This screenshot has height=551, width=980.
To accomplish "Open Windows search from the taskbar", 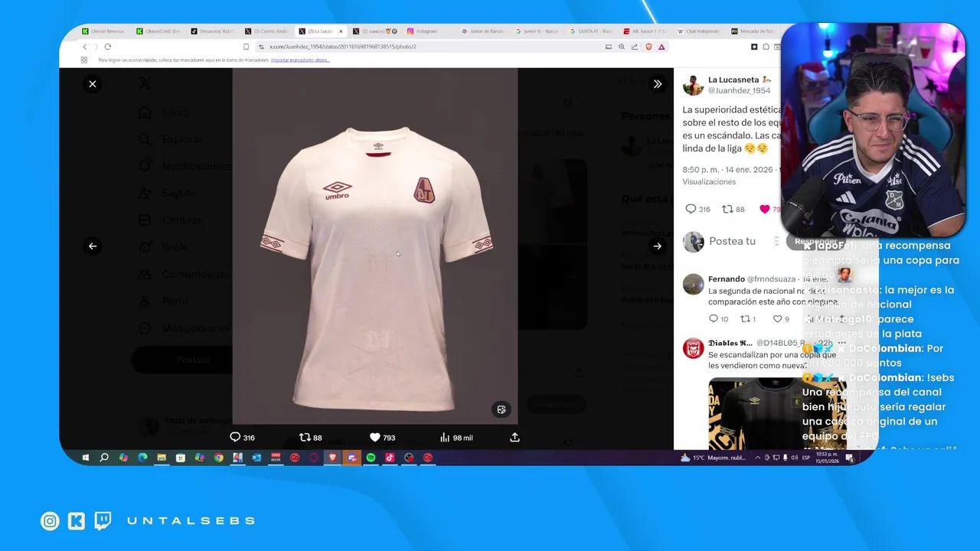I will point(104,458).
